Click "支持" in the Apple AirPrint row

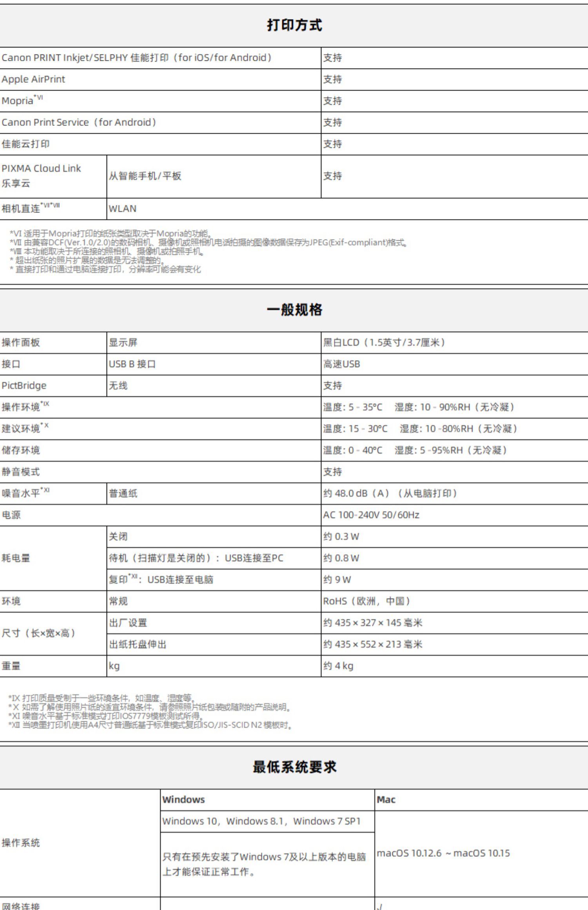coord(332,80)
